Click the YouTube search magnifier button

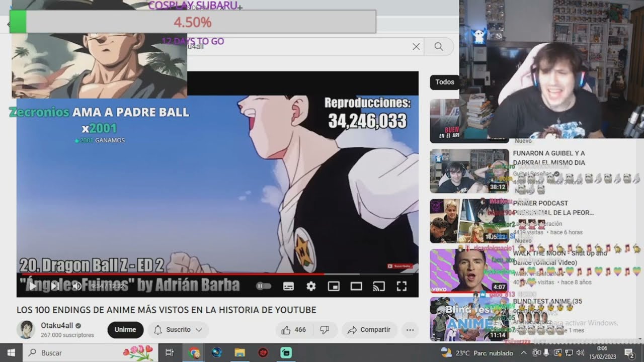coord(439,47)
